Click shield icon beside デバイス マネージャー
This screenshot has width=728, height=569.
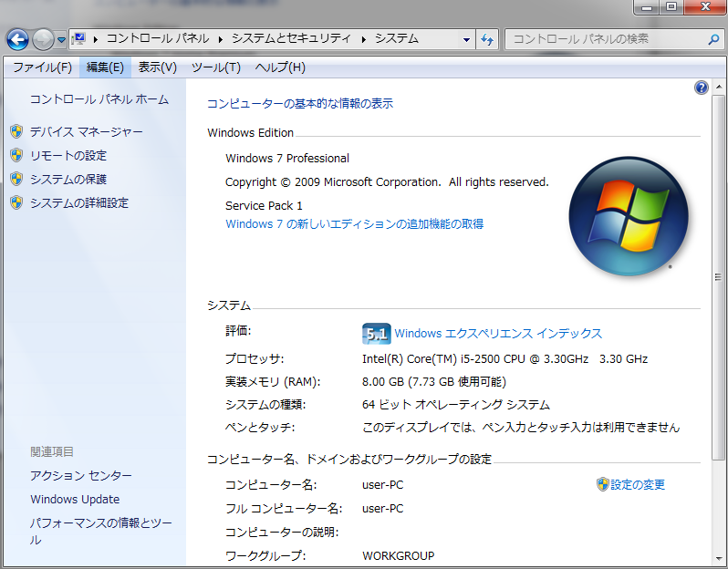16,131
